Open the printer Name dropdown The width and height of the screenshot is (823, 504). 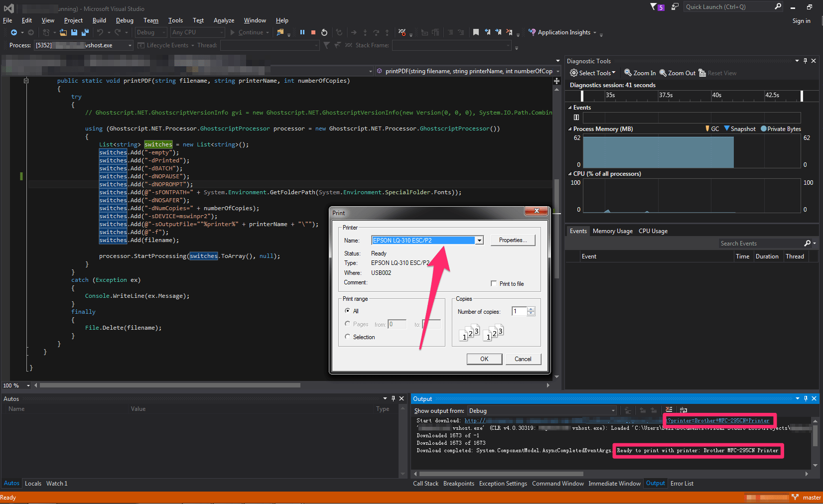click(479, 240)
